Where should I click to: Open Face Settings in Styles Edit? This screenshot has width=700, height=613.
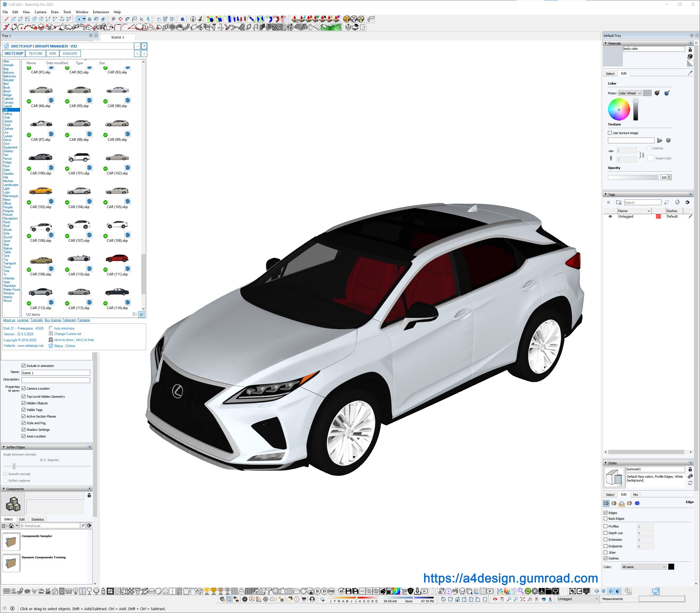click(614, 504)
